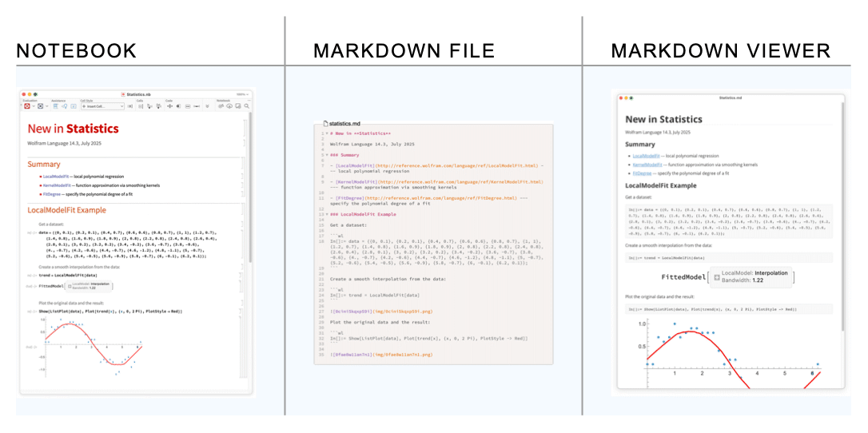
Task: Expand the plus icon in the notebook FittedModel output
Action: click(x=70, y=286)
